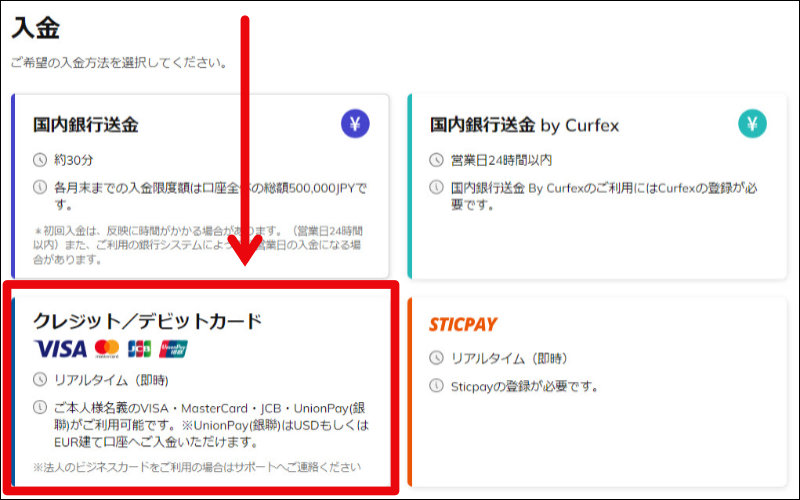800x500 pixels.
Task: Click the JCB logo
Action: [x=139, y=348]
